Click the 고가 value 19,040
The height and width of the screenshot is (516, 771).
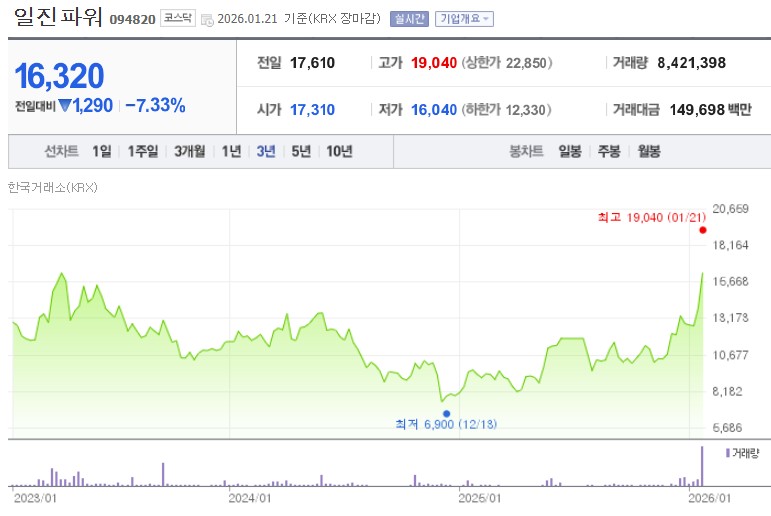[434, 63]
